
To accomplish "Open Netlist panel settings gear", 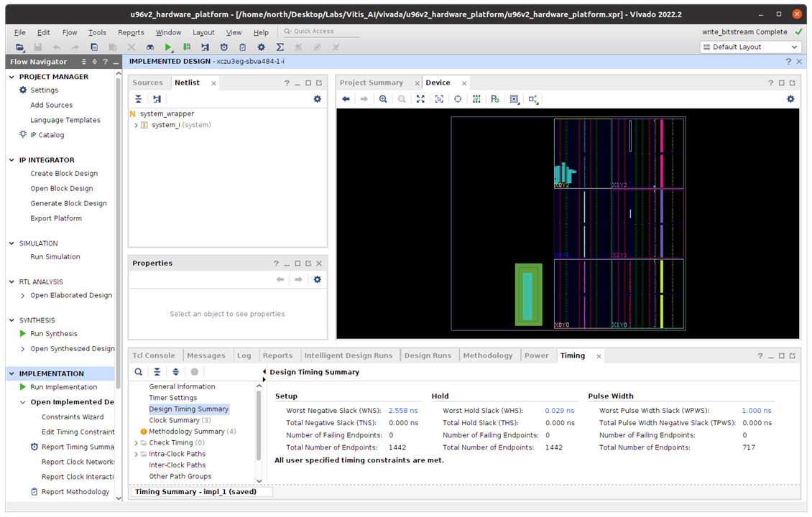I will coord(318,99).
